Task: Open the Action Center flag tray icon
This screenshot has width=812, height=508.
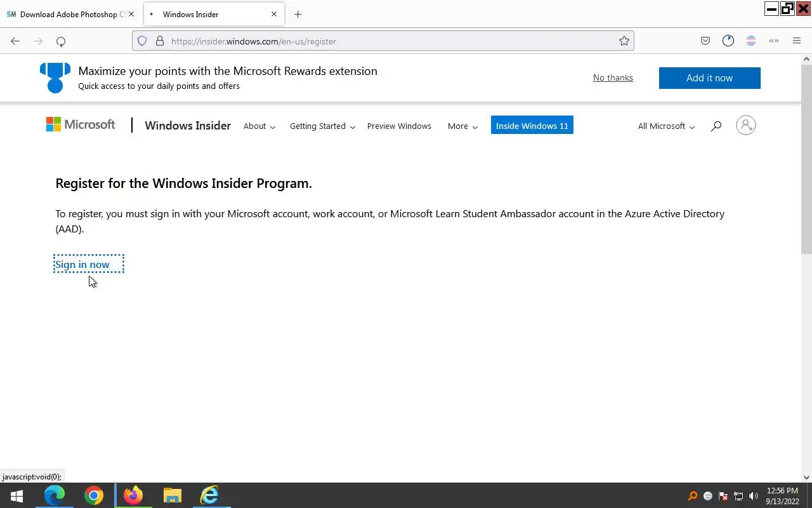Action: coord(723,496)
